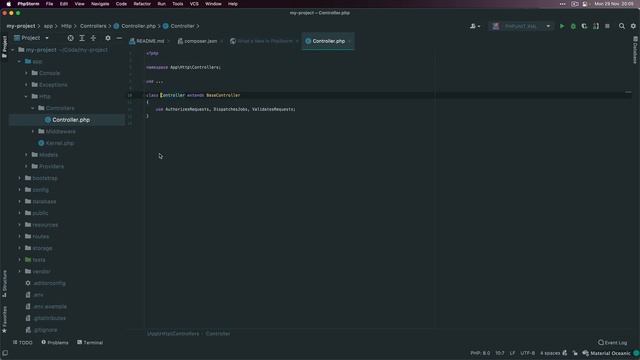Open Search Everywhere magnifier icon
This screenshot has width=640, height=360.
click(x=622, y=26)
